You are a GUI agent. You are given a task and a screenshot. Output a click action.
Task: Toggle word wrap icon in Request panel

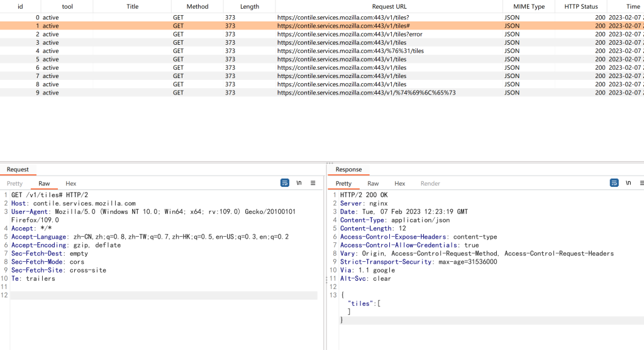[x=285, y=183]
